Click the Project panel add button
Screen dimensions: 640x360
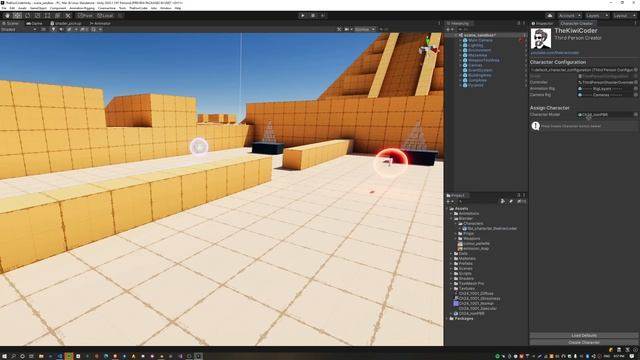coord(449,201)
